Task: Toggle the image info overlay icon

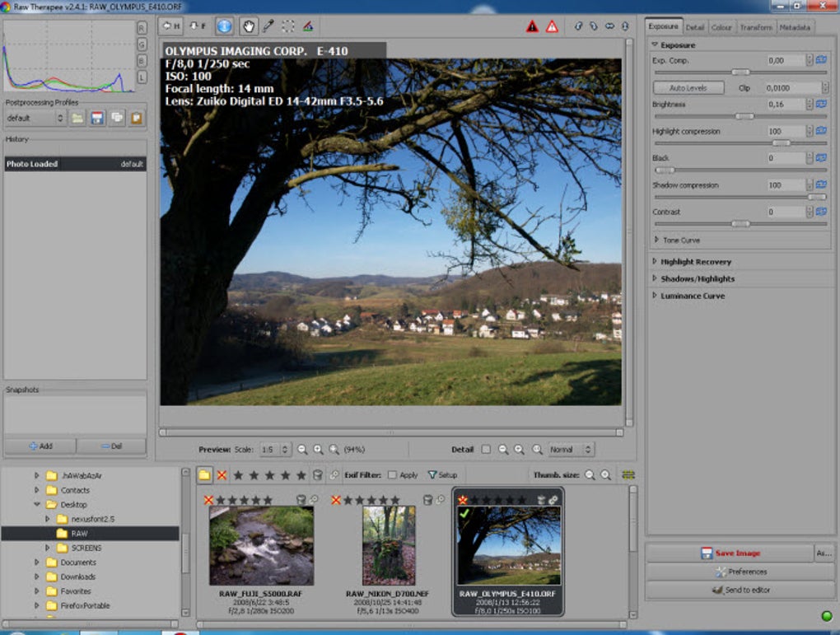Action: pyautogui.click(x=225, y=26)
